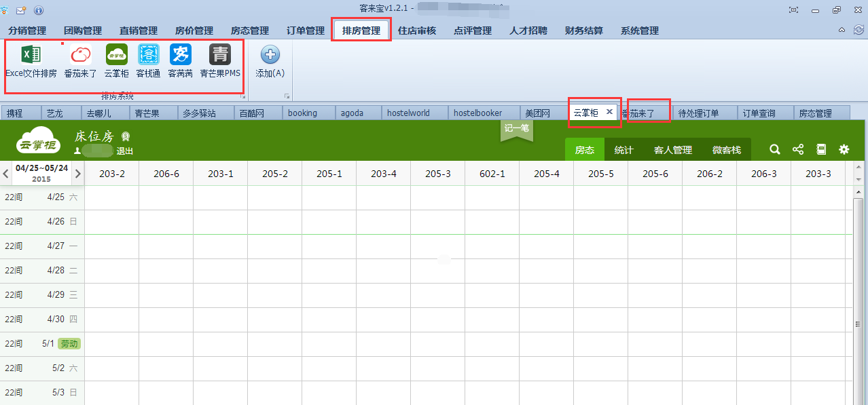The image size is (868, 405).
Task: Select the green 房态 view tab
Action: tap(585, 150)
